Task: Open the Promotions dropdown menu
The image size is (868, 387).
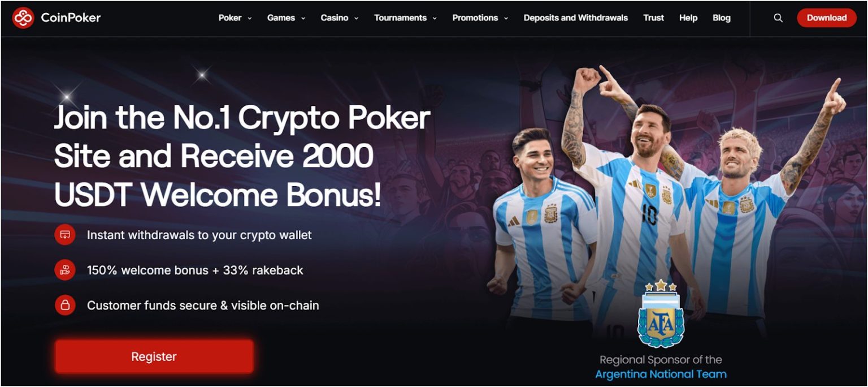Action: 480,18
